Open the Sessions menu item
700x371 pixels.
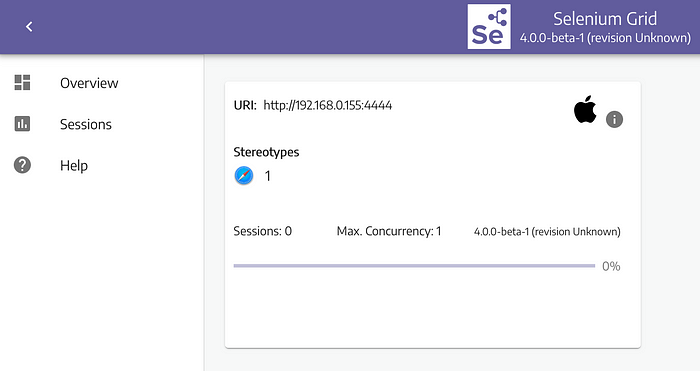click(x=86, y=124)
